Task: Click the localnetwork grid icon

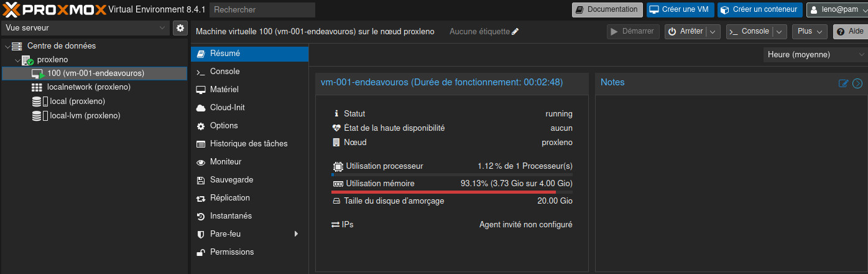Action: 37,87
